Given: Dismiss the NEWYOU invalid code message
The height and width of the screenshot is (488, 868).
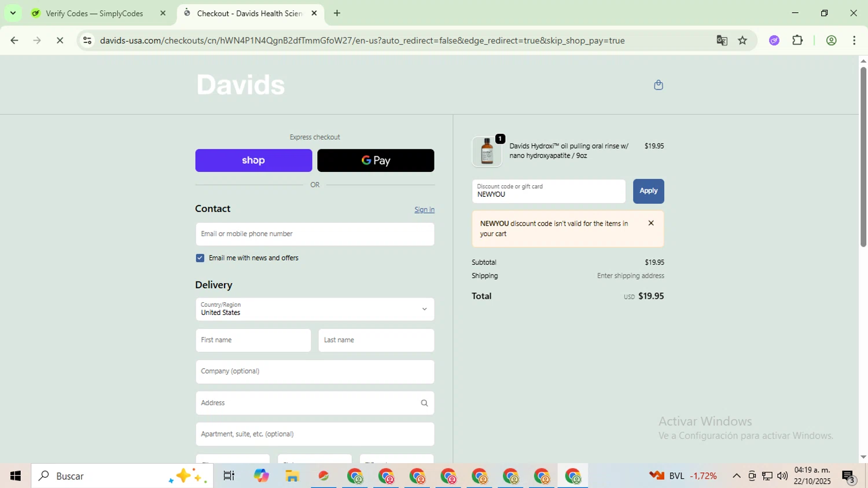Looking at the screenshot, I should (x=651, y=223).
